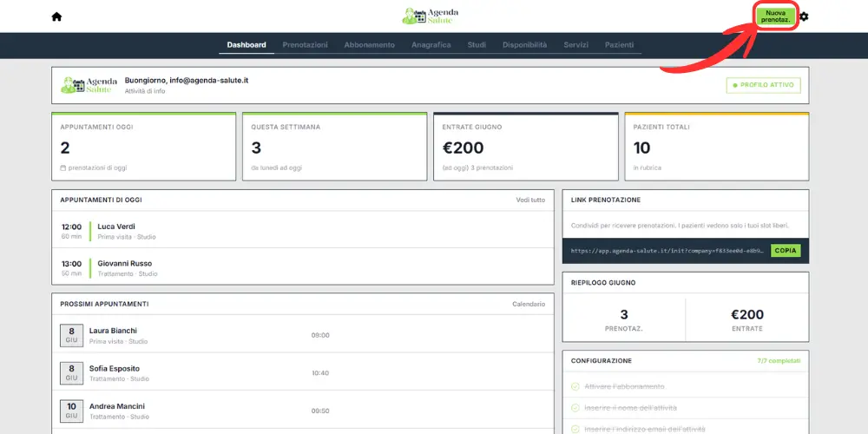Open the Abbonamento tab
The height and width of the screenshot is (434, 868).
pos(369,45)
